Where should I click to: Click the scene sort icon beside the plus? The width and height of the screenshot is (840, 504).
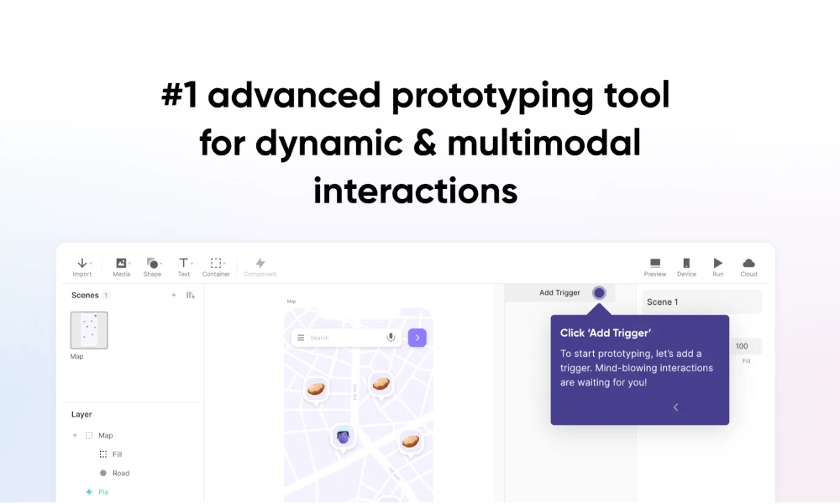coord(191,296)
